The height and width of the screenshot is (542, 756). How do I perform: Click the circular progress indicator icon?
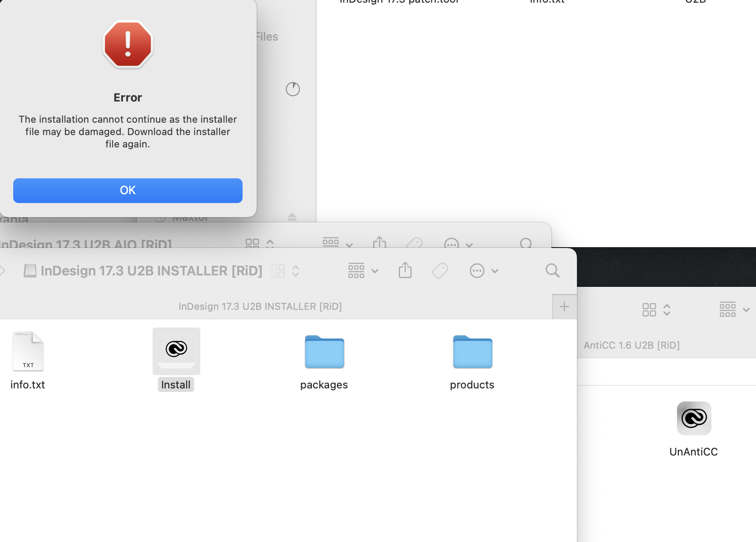point(293,89)
